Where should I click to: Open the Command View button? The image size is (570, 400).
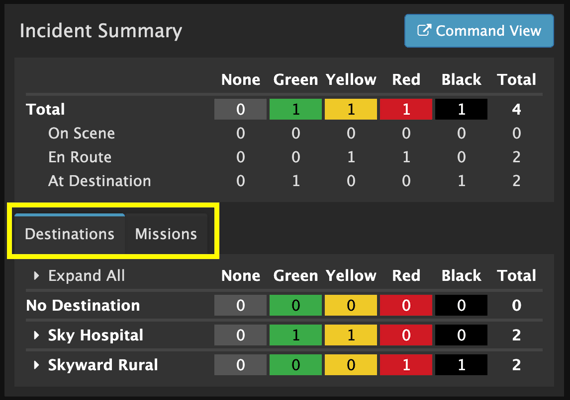479,31
